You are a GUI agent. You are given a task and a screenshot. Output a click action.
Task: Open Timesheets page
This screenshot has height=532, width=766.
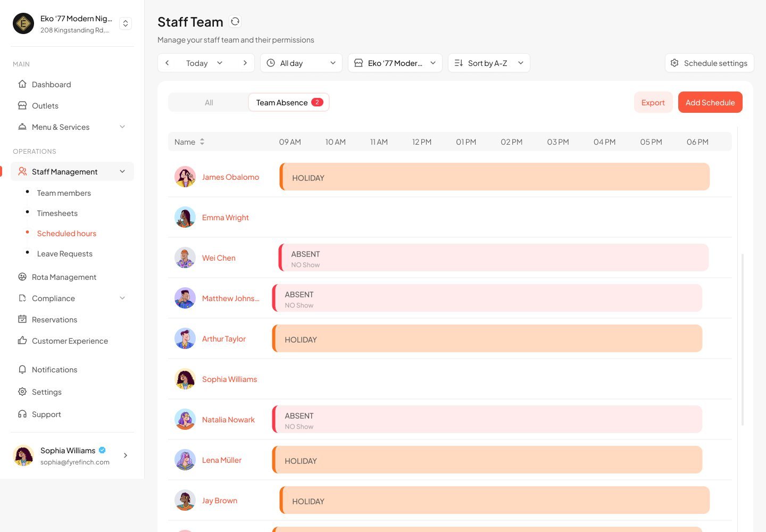57,213
